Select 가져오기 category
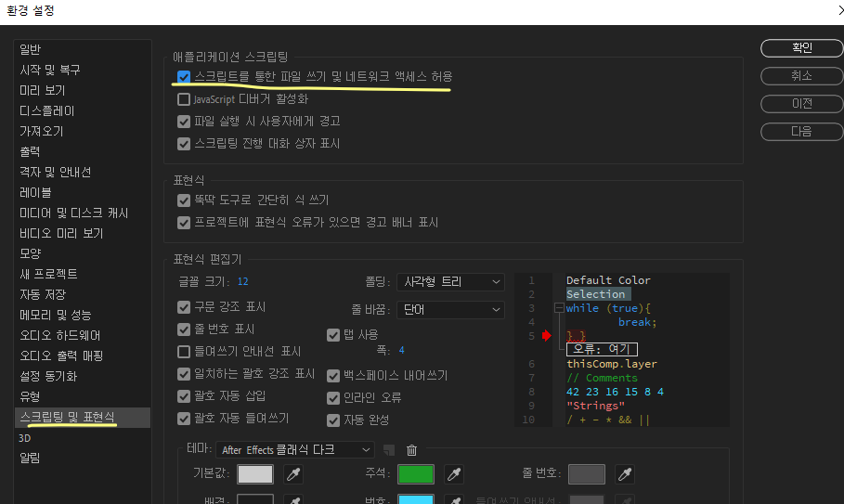The height and width of the screenshot is (504, 844). (82, 131)
